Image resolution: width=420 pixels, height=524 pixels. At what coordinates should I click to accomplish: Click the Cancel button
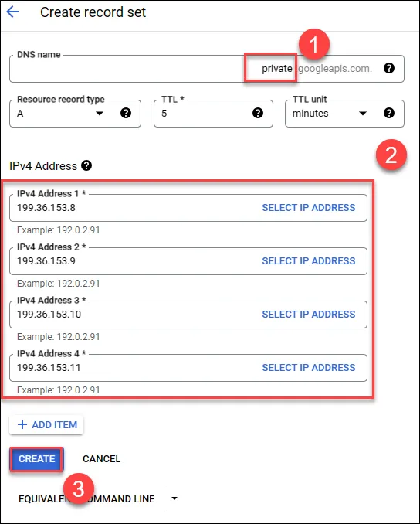(x=101, y=459)
